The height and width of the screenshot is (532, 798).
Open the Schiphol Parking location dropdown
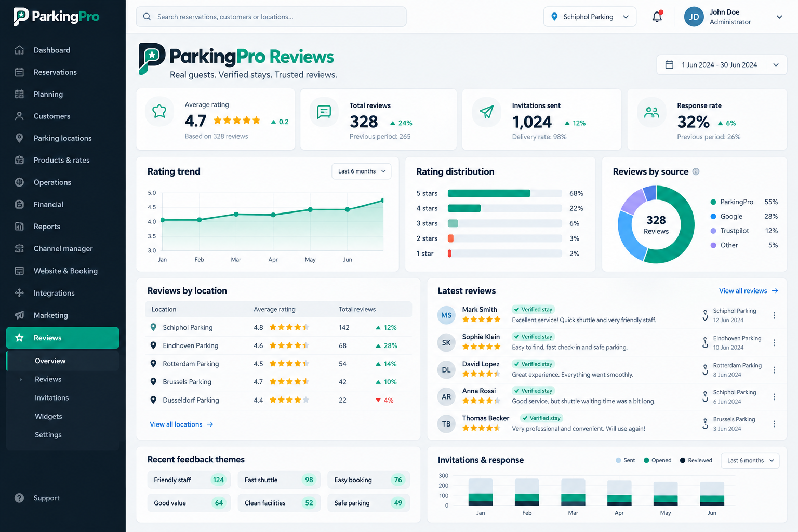pos(590,17)
